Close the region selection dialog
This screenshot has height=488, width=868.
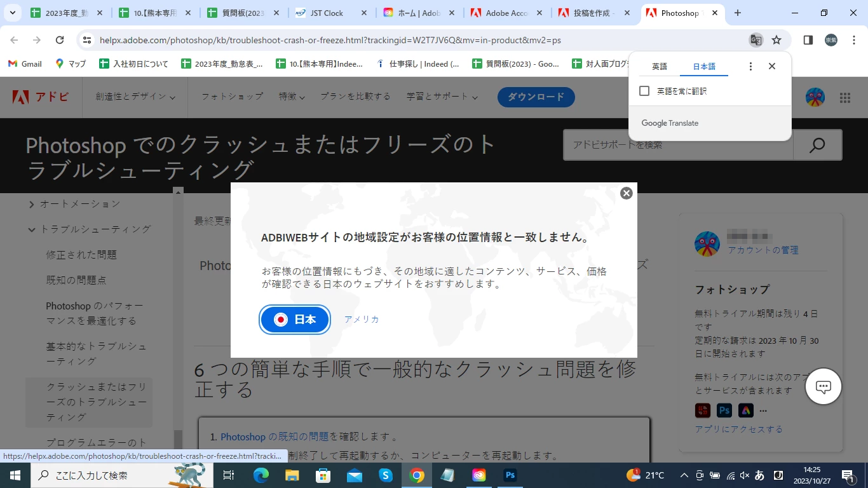[x=627, y=193]
